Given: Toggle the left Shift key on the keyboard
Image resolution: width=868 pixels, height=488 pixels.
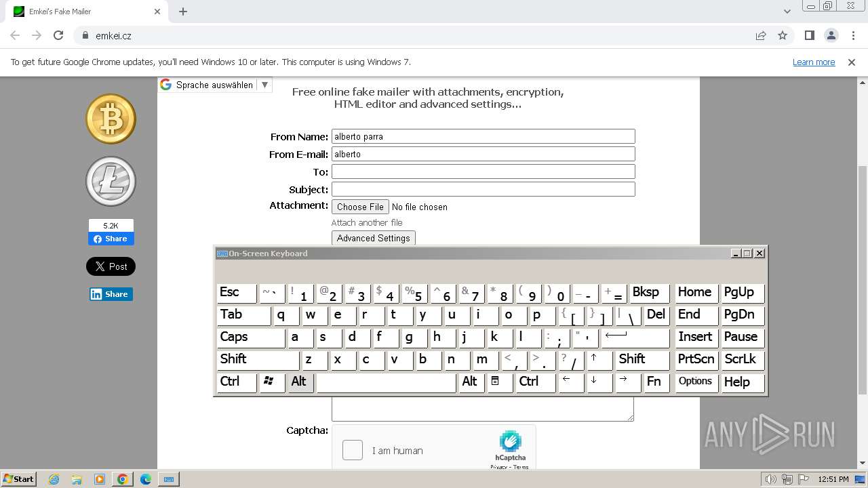Looking at the screenshot, I should click(x=258, y=359).
